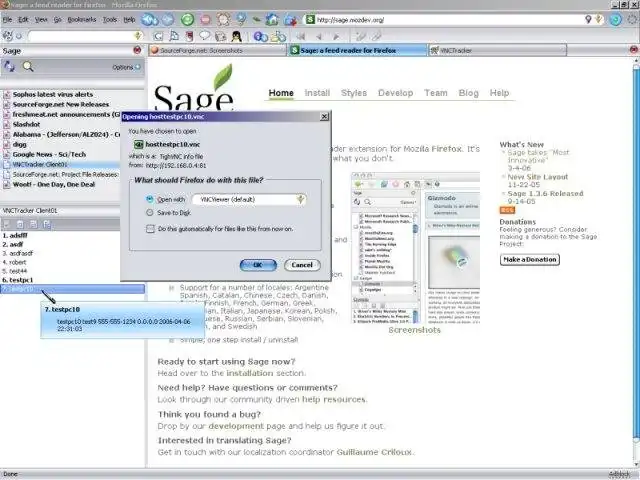Click the green Reload page button
Viewport: 640px width, 480px height.
[x=187, y=19]
